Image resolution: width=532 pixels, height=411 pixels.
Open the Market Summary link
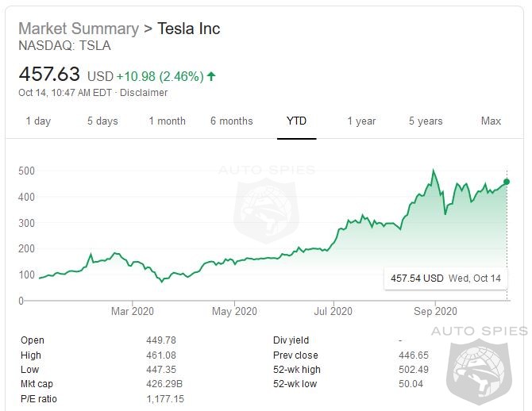[78, 29]
